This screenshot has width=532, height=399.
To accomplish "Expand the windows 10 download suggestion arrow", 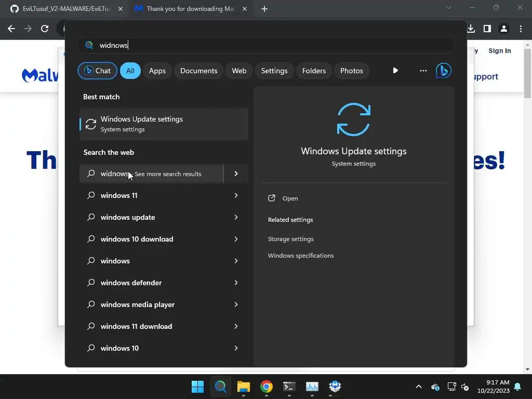I will (x=236, y=239).
